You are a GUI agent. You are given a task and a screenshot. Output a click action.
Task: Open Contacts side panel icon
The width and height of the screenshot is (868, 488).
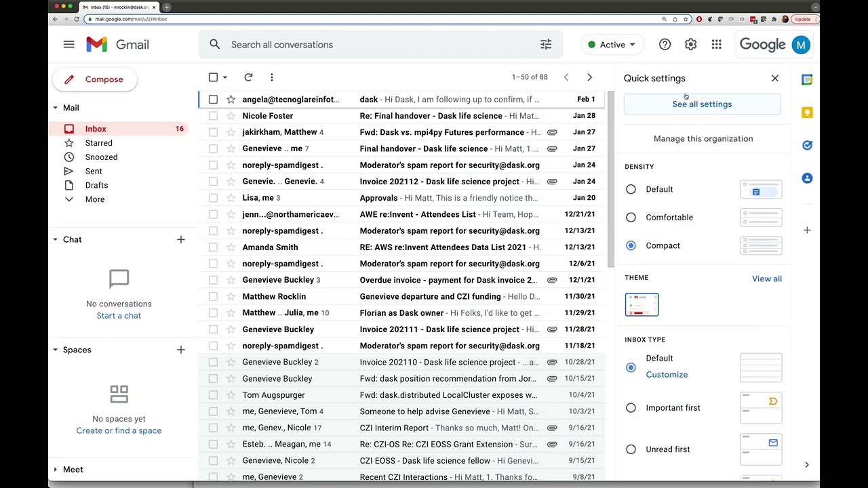(x=807, y=178)
